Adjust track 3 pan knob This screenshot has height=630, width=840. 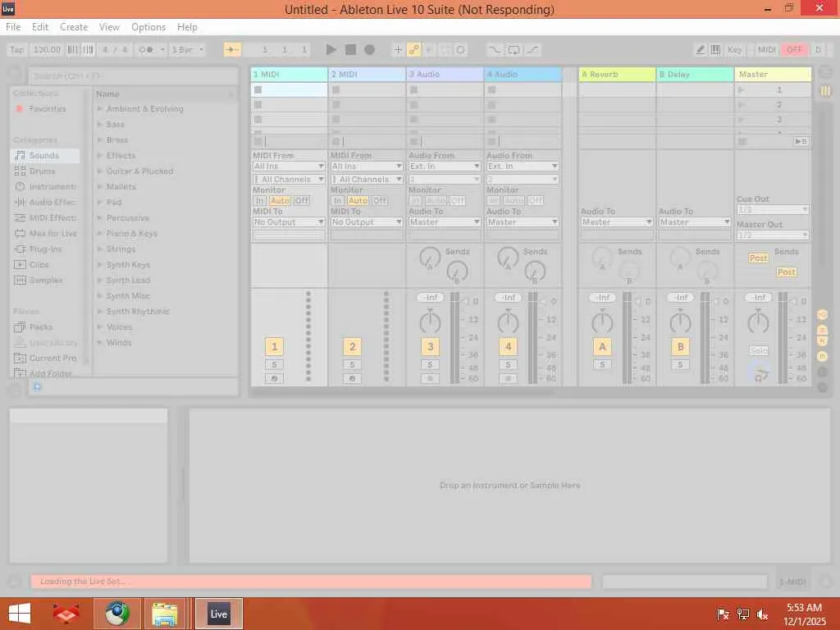tap(430, 322)
